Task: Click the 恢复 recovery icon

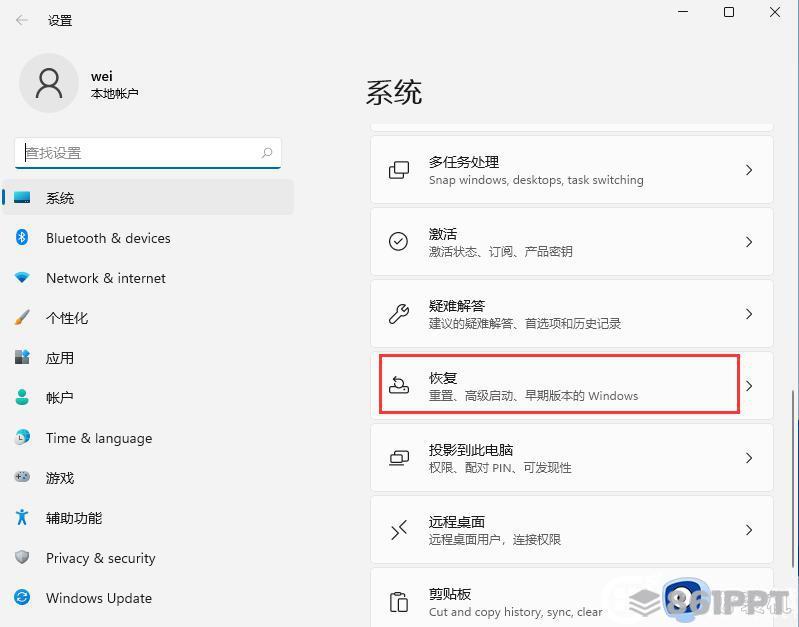Action: pos(398,385)
